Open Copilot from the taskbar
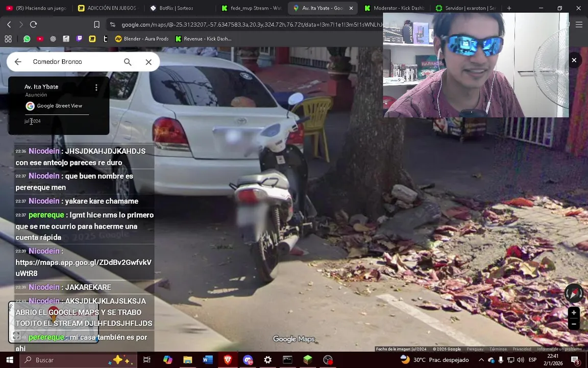 pos(167,360)
